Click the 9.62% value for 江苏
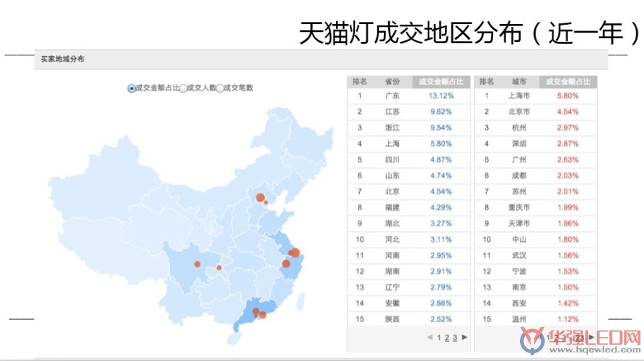The image size is (644, 361). 441,112
